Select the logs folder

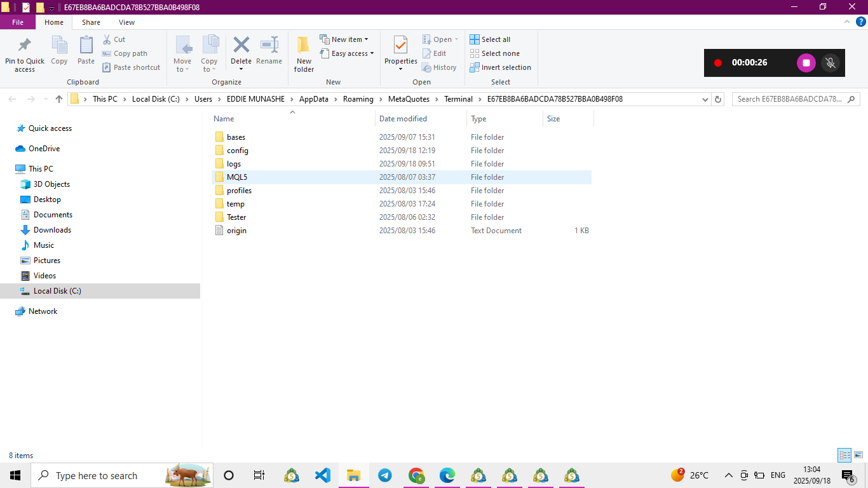(402, 164)
